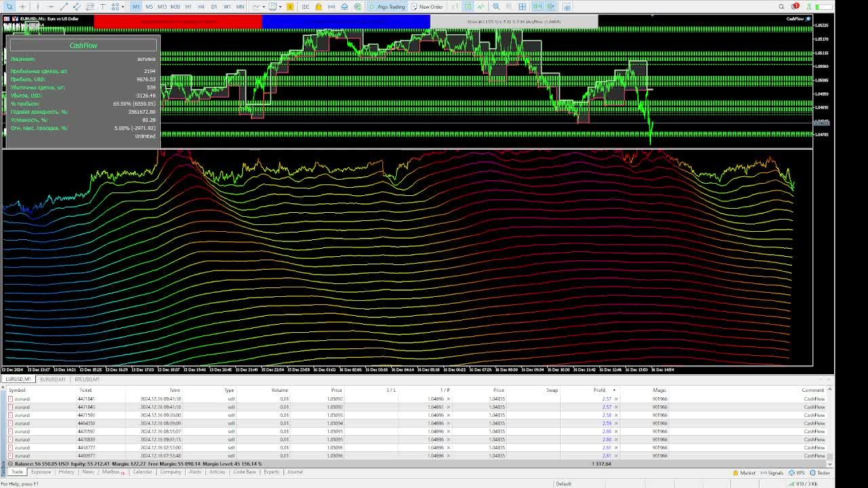868x488 pixels.
Task: Take a chart screenshot with camera icon
Action: pyautogui.click(x=567, y=7)
